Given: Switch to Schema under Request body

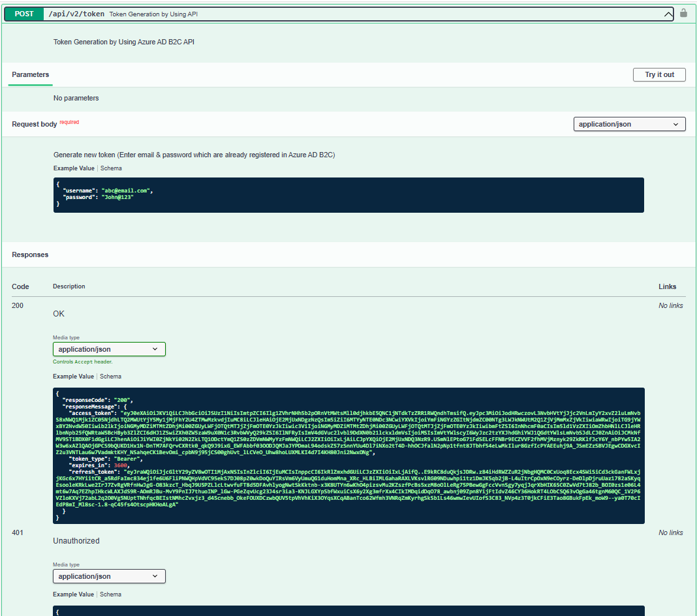Looking at the screenshot, I should point(111,168).
